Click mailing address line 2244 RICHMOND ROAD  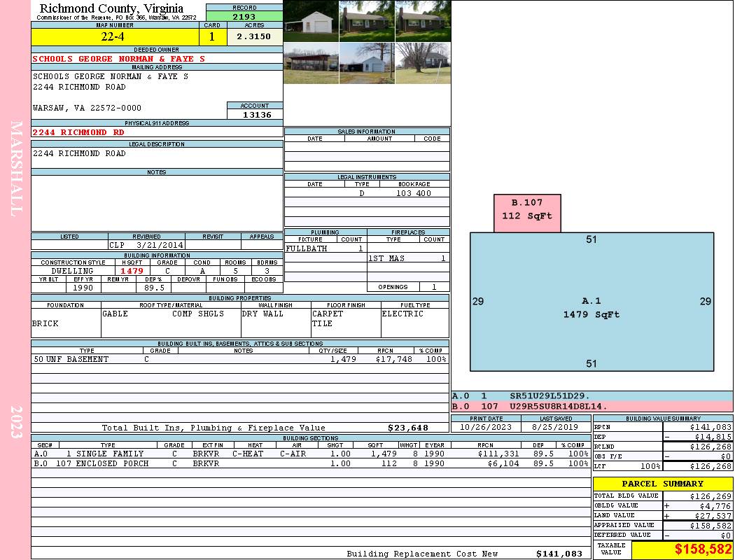79,87
